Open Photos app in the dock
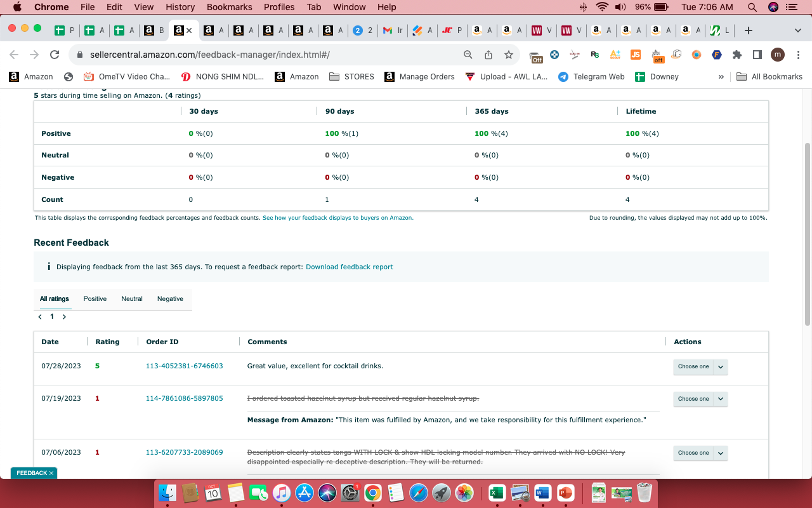The image size is (812, 508). click(464, 492)
